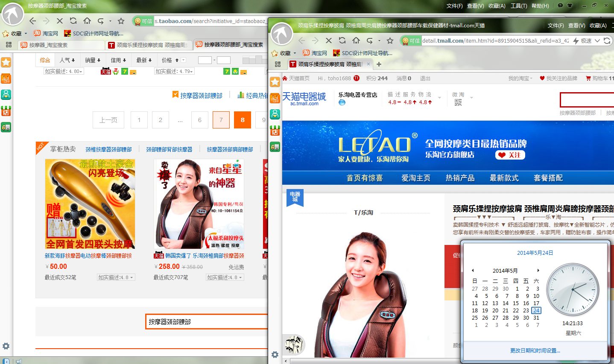Open the 如实描述: 4.79 dropdown

click(174, 71)
